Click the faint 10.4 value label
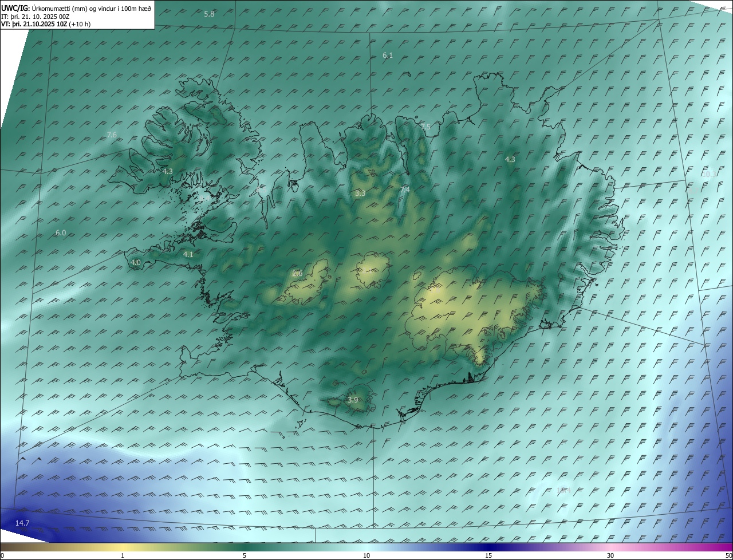 [x=563, y=490]
